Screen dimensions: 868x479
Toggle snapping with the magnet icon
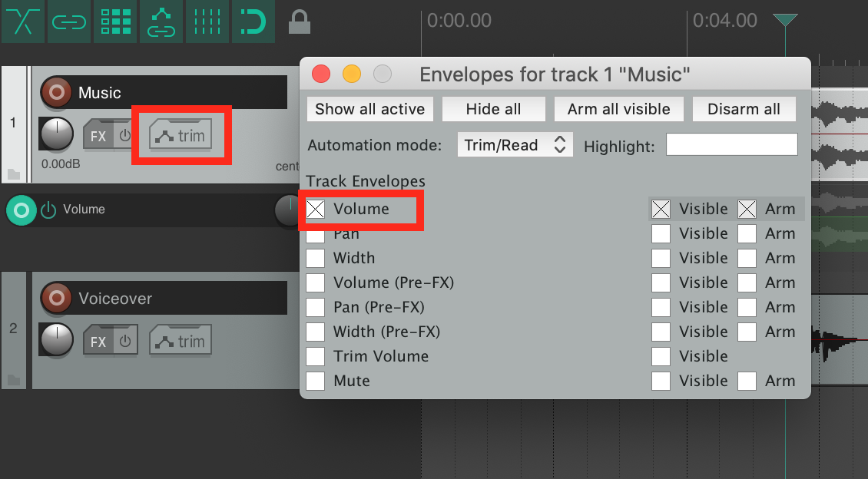pos(253,21)
